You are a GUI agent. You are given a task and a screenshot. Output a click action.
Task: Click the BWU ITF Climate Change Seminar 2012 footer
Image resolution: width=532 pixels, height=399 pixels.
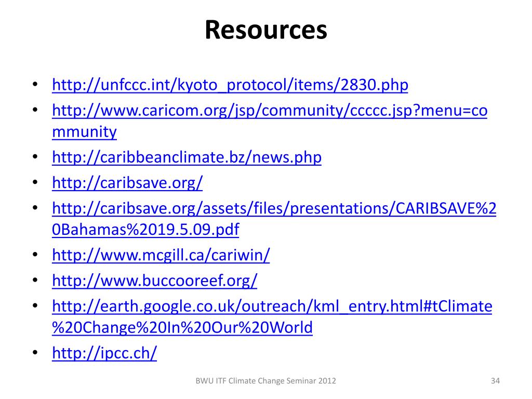pos(265,381)
